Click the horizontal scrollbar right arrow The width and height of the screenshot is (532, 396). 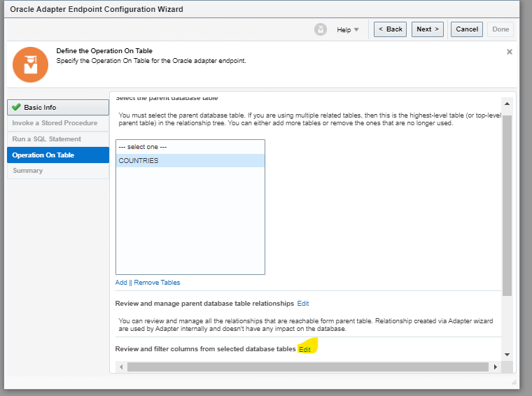496,367
